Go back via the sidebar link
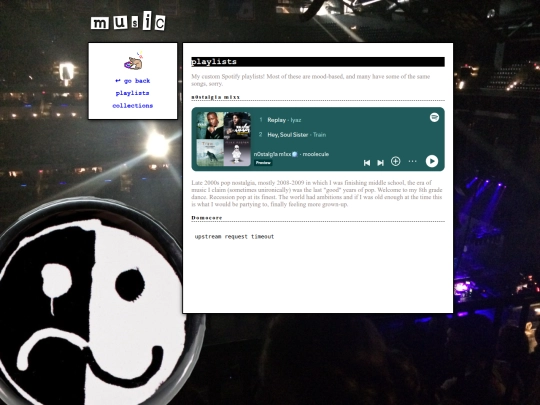Image resolution: width=540 pixels, height=405 pixels. (133, 81)
